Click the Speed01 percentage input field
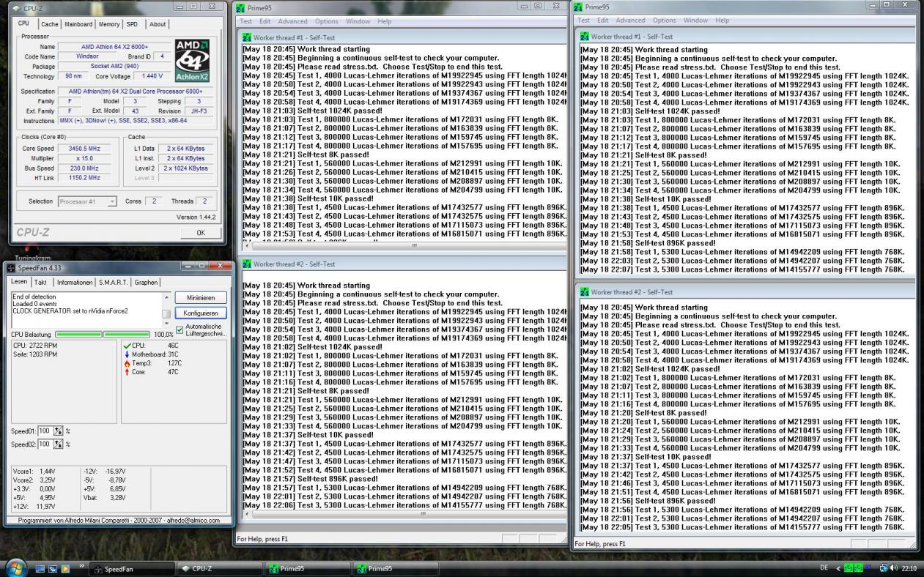This screenshot has width=924, height=577. tap(45, 431)
